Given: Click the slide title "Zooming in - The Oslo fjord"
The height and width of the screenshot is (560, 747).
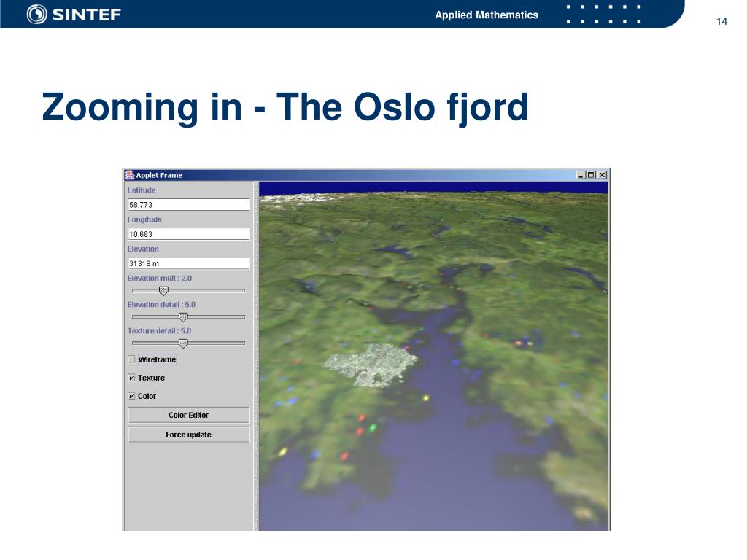Looking at the screenshot, I should [x=285, y=108].
